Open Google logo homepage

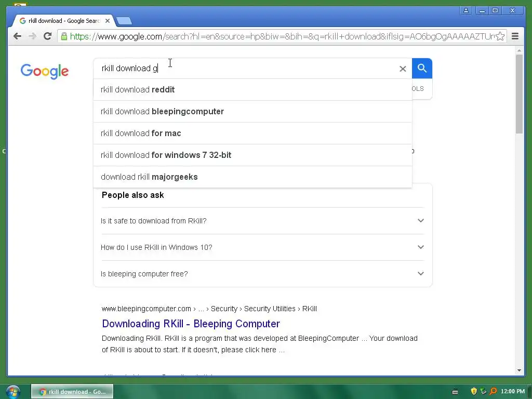click(45, 71)
